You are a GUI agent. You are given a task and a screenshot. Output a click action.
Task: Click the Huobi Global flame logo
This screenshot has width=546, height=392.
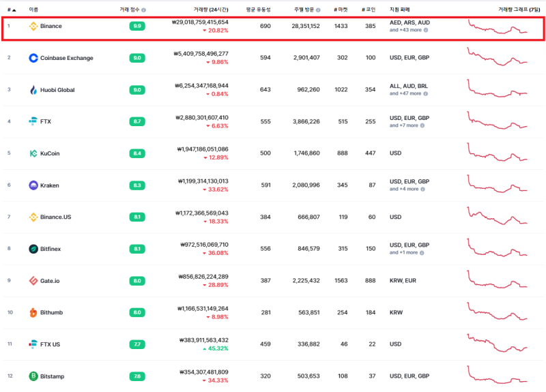(33, 90)
